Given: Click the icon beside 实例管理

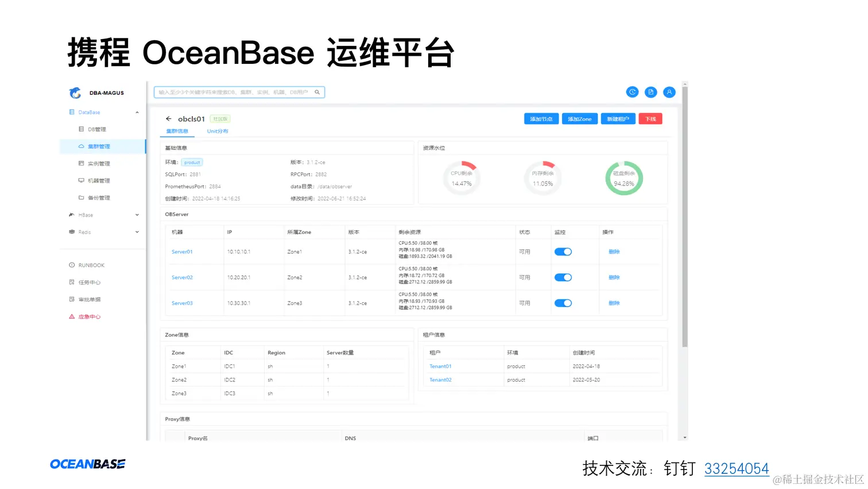Looking at the screenshot, I should pos(82,164).
